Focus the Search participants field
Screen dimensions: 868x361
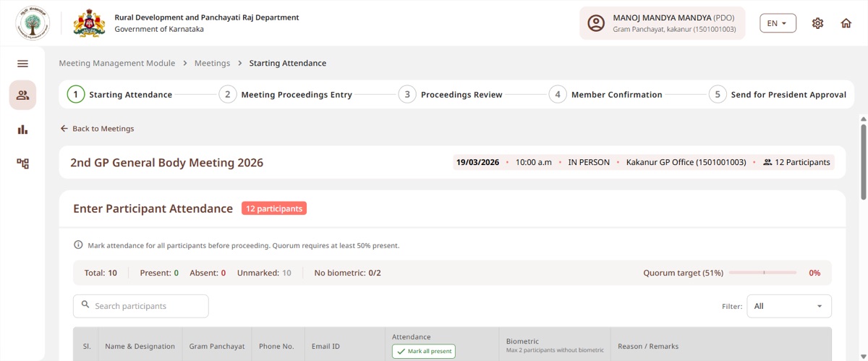(141, 306)
